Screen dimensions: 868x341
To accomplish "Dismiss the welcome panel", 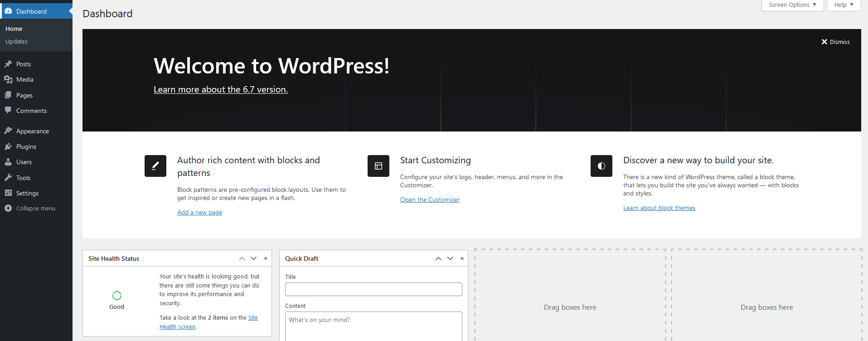I will (835, 42).
